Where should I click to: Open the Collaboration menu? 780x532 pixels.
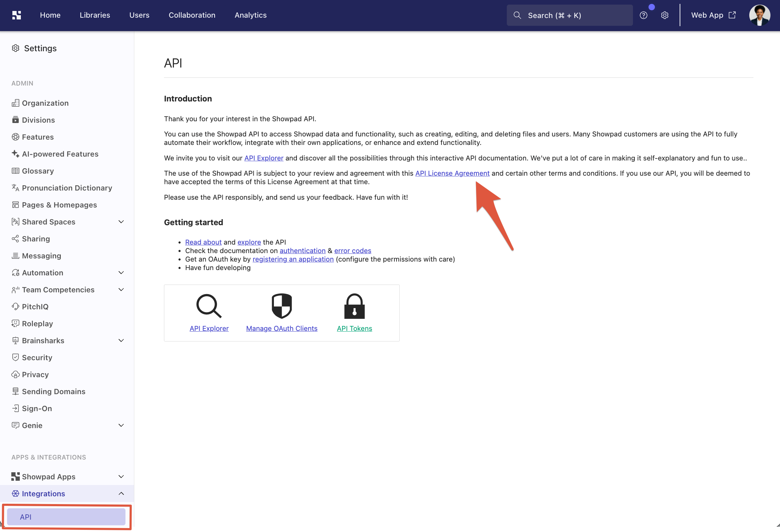192,15
